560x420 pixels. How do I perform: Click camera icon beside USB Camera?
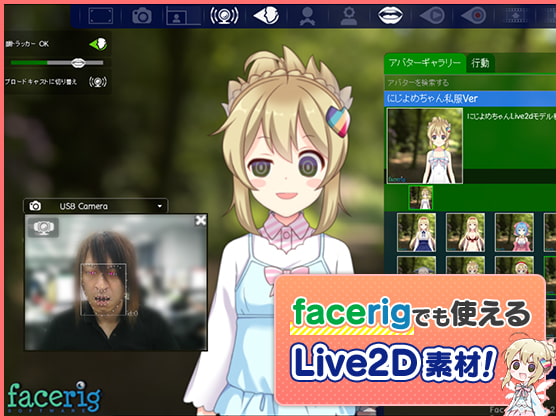point(35,206)
